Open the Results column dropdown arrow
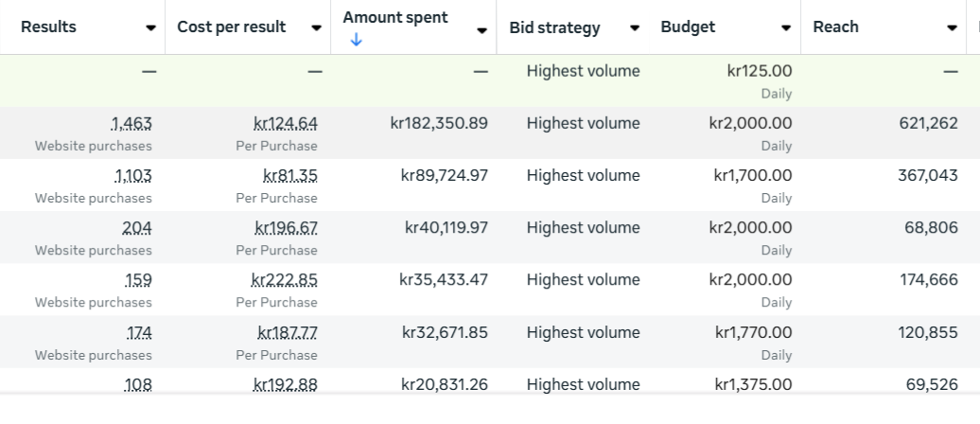Screen dimensions: 980x424 click(x=151, y=28)
